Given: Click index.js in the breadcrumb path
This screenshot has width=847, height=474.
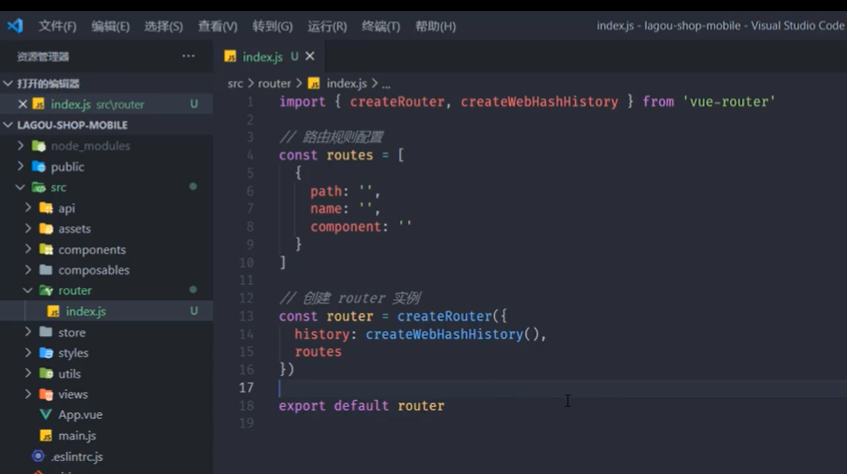Looking at the screenshot, I should [347, 84].
